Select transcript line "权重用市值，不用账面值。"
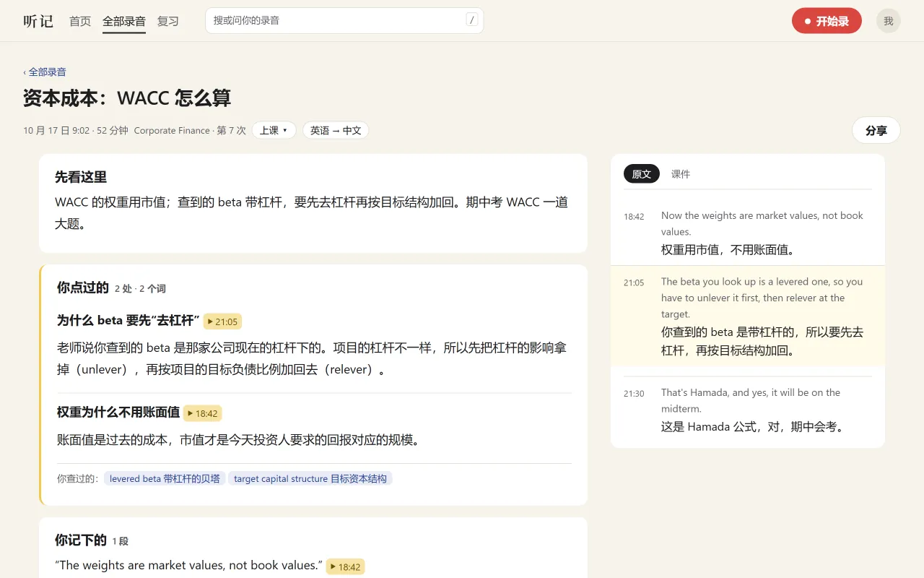The height and width of the screenshot is (578, 924). click(x=728, y=250)
